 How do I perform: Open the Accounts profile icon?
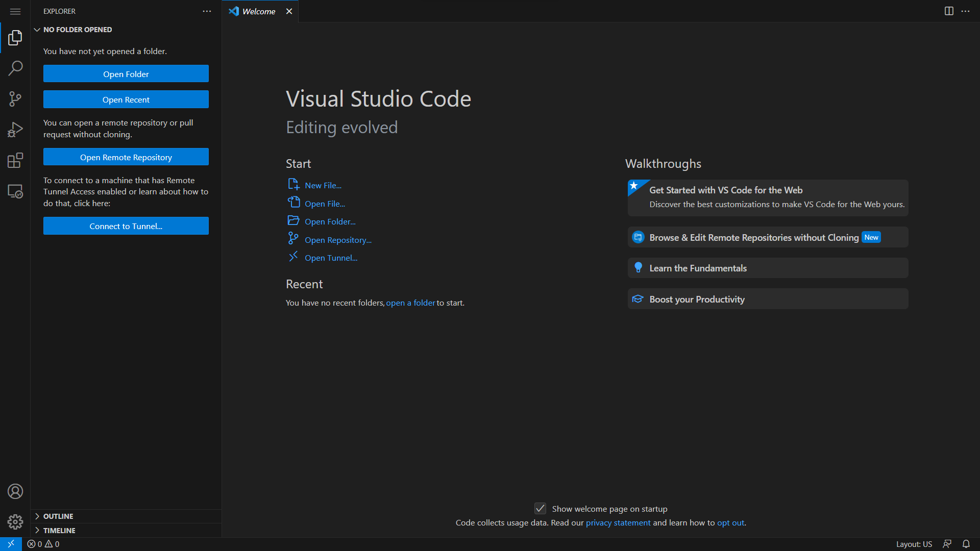[x=15, y=491]
